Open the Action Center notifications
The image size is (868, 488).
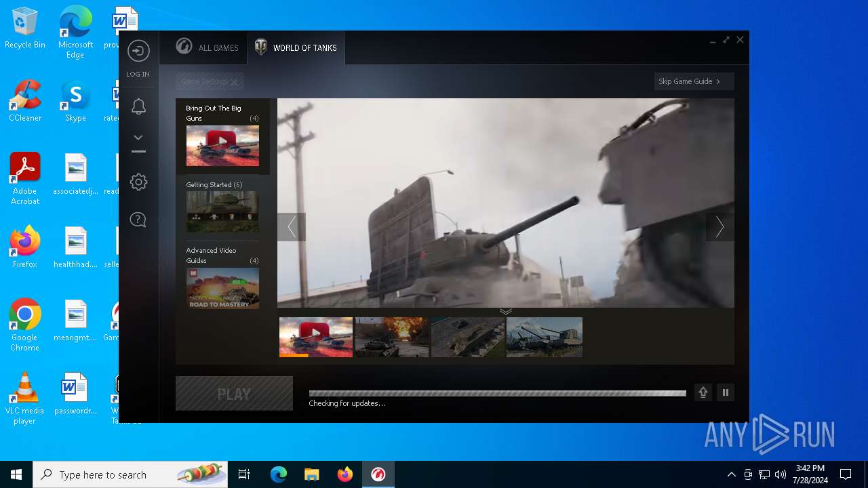pos(846,474)
